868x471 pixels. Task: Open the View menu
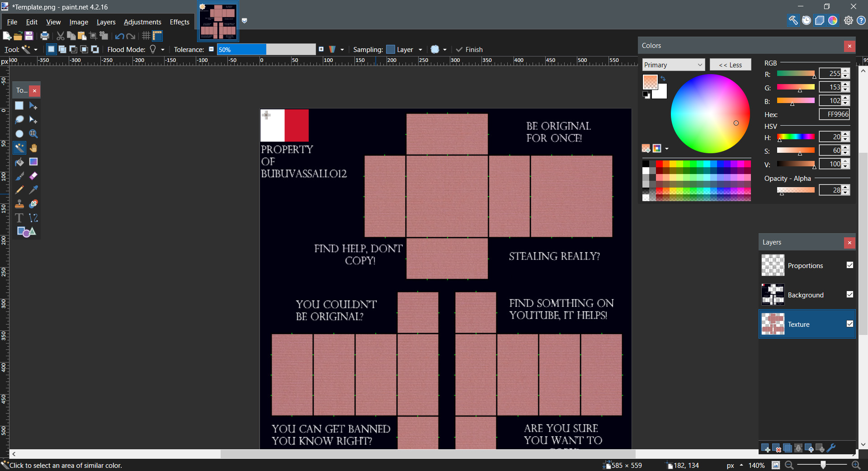pyautogui.click(x=53, y=22)
